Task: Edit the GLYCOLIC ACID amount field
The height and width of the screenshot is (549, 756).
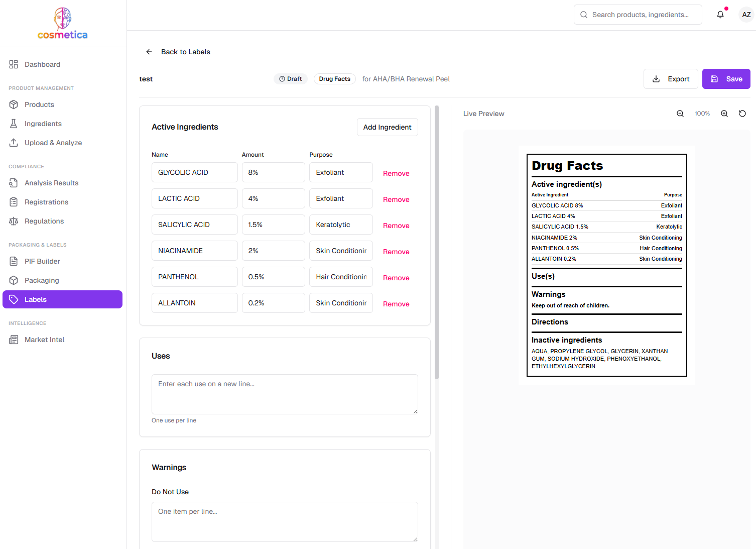Action: (x=273, y=172)
